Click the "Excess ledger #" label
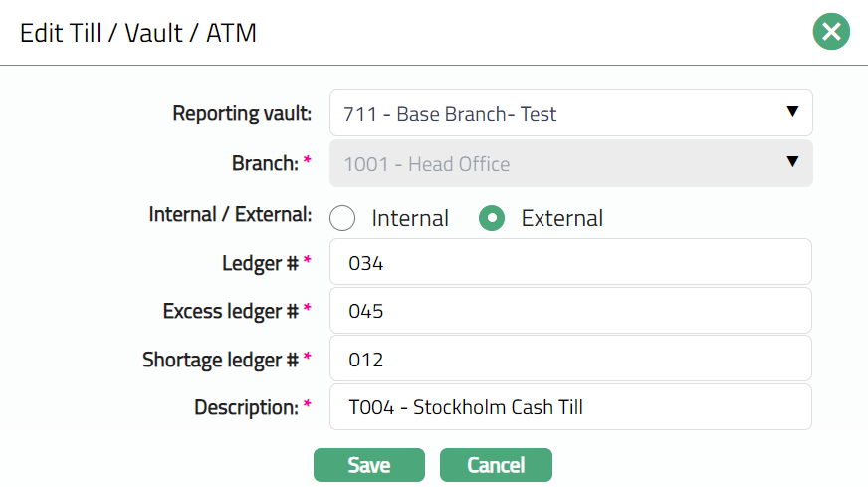868x487 pixels. (231, 311)
